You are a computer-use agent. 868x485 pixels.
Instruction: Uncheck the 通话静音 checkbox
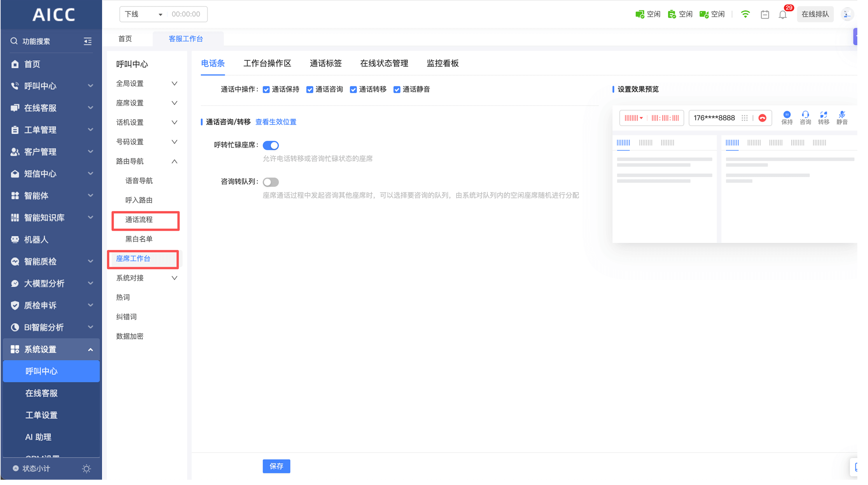397,90
